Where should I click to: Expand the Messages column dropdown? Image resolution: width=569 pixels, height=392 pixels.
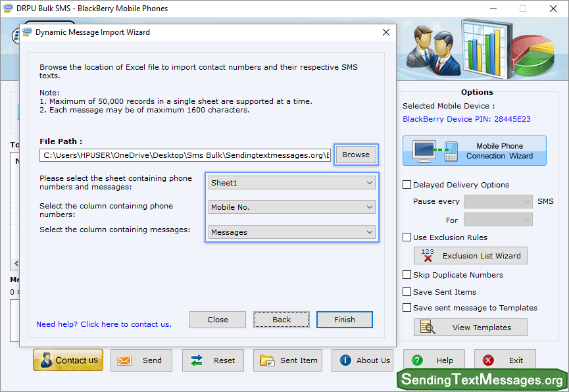click(x=292, y=232)
